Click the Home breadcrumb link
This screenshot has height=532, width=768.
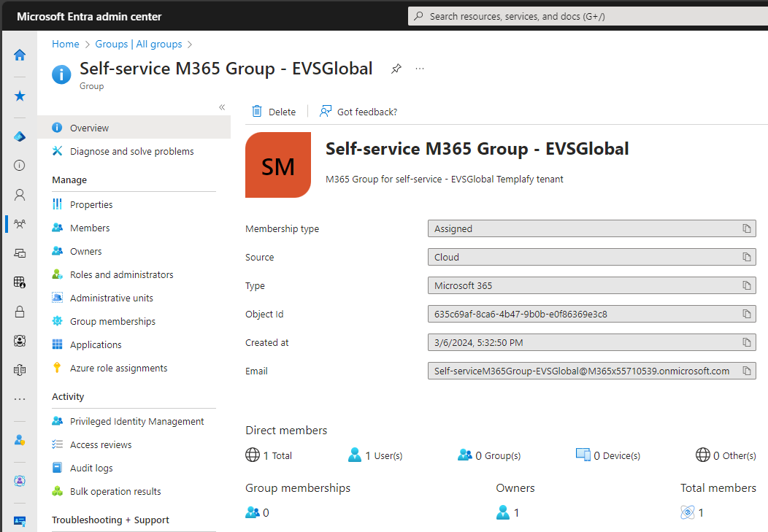tap(65, 44)
